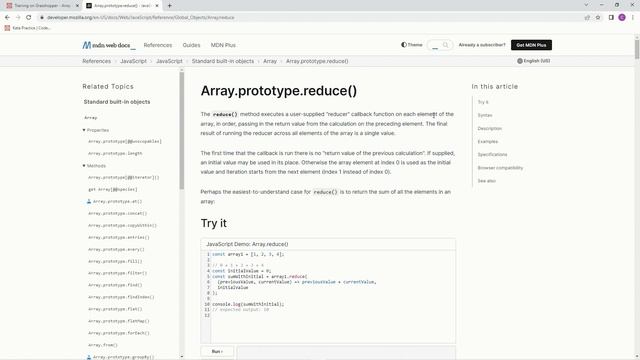
Task: Bookmark this page with the star icon
Action: tap(598, 18)
